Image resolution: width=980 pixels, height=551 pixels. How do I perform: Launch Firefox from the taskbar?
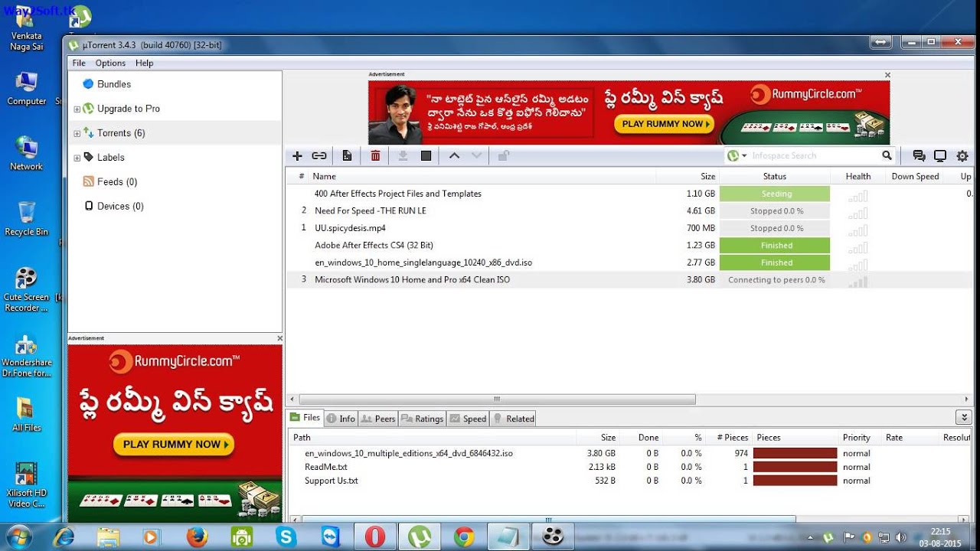[197, 537]
